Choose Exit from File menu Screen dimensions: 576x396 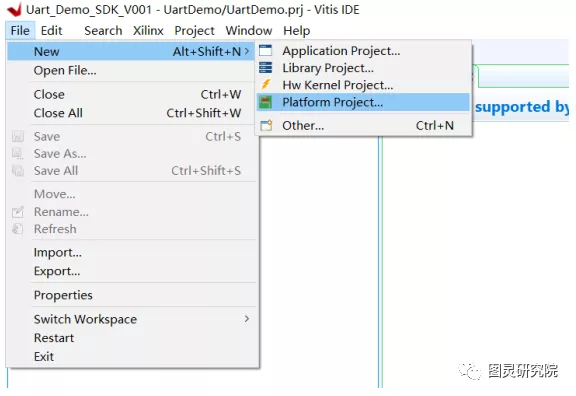[x=130, y=357]
